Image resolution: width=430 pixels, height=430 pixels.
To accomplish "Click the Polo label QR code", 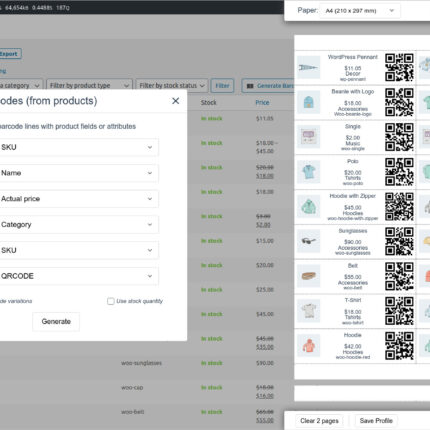I will click(399, 172).
